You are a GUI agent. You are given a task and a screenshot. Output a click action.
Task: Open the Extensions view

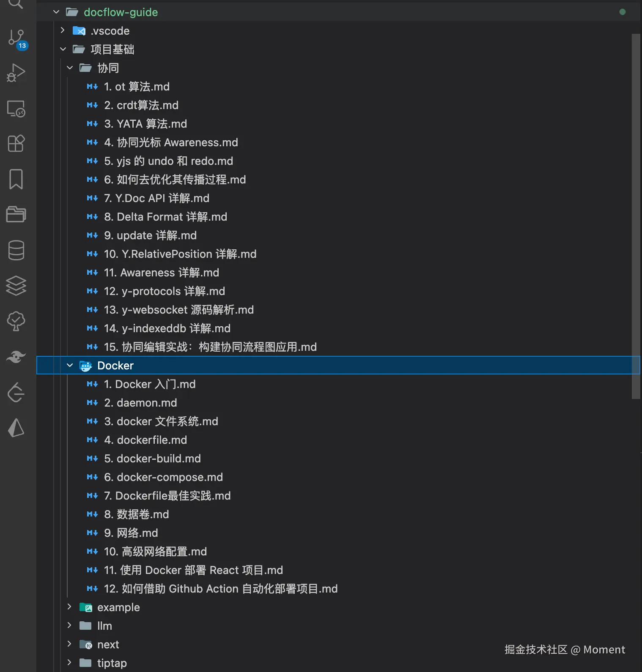(16, 143)
